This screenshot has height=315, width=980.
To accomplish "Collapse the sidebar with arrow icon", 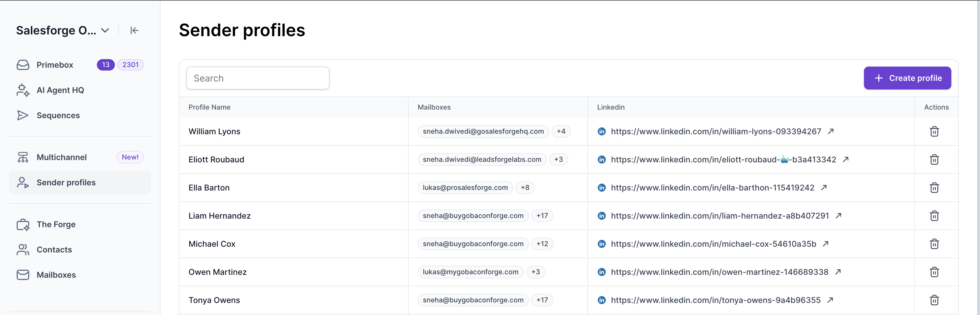I will pos(134,30).
